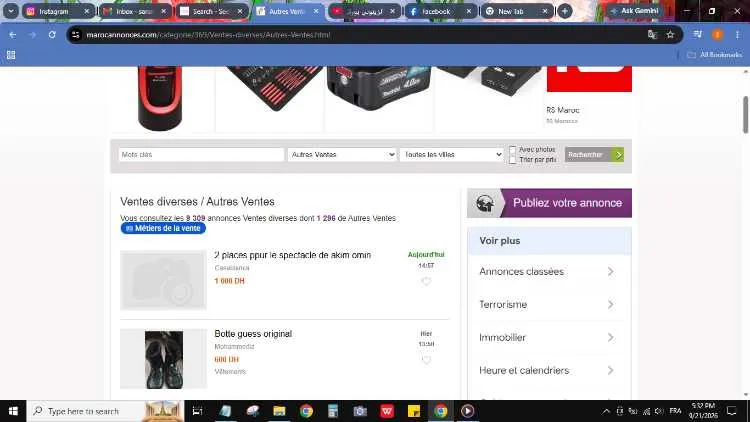Enable the Trier par prix checkbox

pos(512,159)
